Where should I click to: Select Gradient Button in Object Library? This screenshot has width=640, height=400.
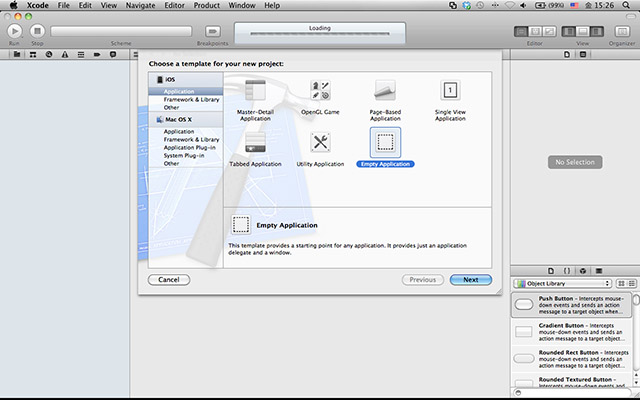571,331
